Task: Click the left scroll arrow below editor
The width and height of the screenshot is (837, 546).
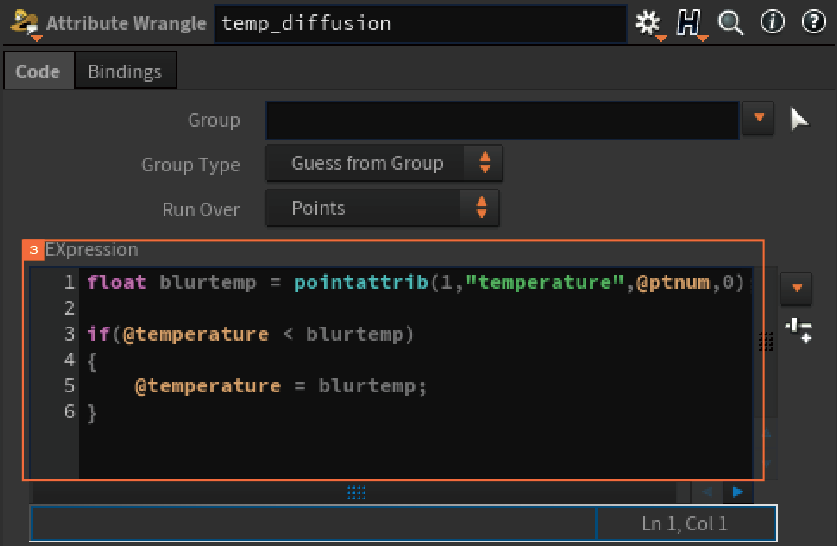Action: pos(707,492)
